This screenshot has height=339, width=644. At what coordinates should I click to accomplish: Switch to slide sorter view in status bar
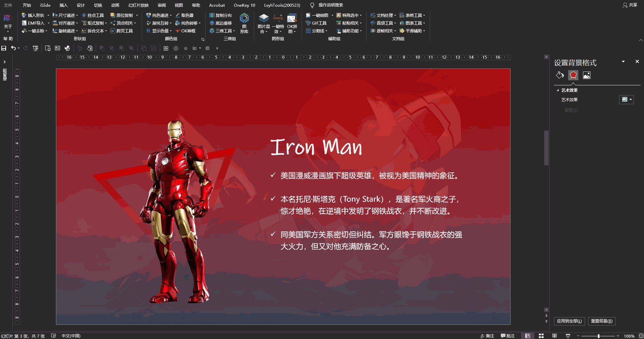(x=541, y=336)
